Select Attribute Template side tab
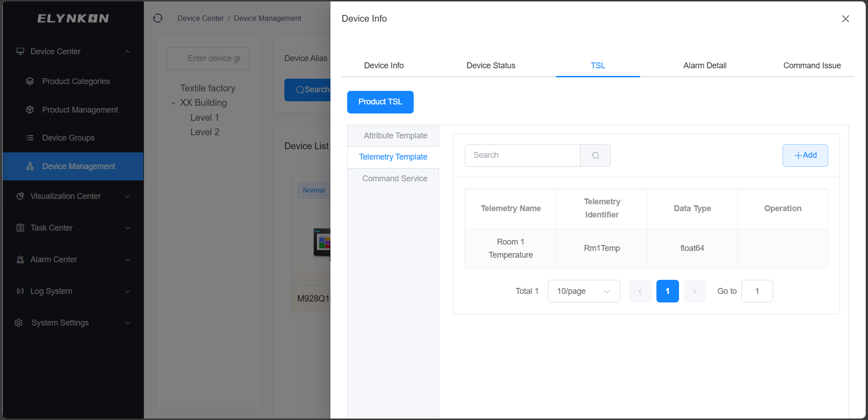This screenshot has width=868, height=420. pos(393,136)
